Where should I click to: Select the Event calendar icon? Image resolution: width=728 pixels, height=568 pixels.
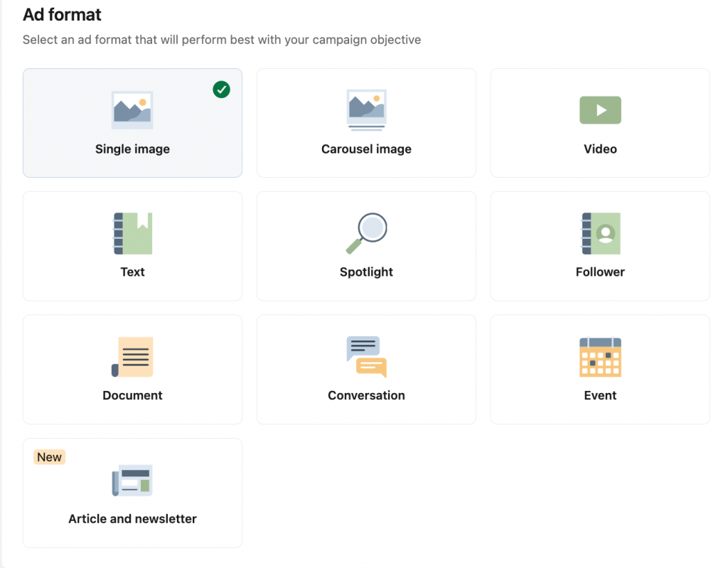pyautogui.click(x=600, y=357)
